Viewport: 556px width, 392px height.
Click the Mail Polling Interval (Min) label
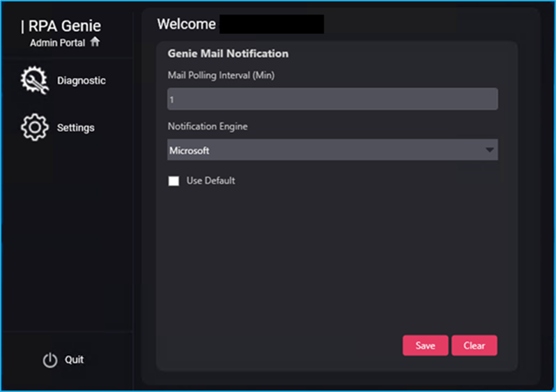221,75
